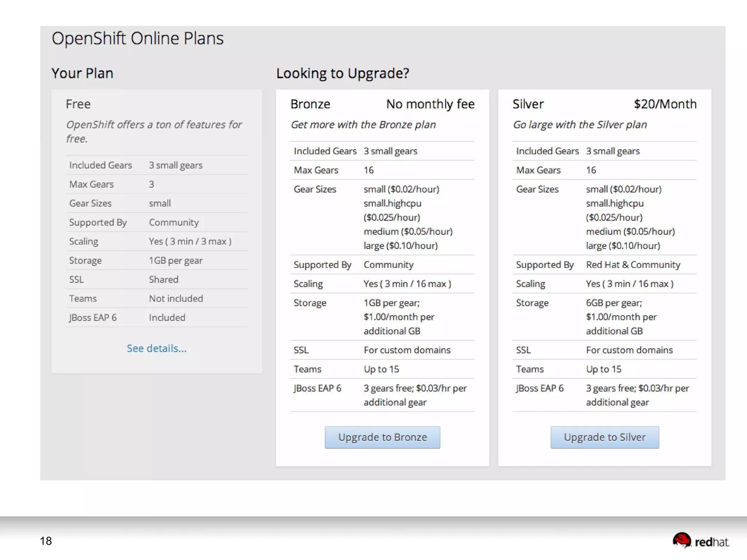Select the Bronze plan title
The width and height of the screenshot is (747, 560).
(310, 104)
